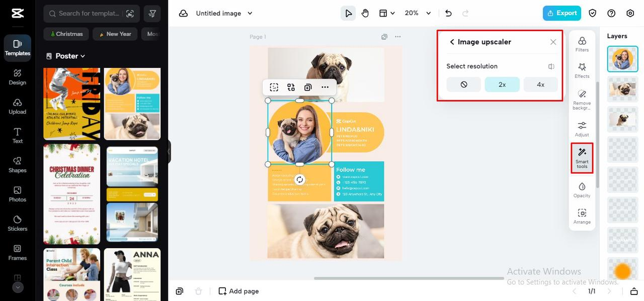Select 4x upscale resolution
644x301 pixels.
click(x=540, y=84)
